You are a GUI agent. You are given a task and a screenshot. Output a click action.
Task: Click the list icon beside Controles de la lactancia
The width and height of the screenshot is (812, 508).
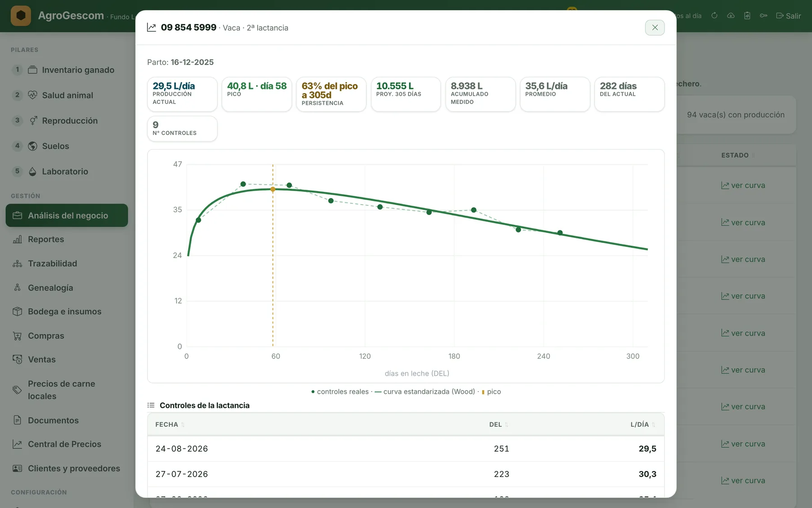(151, 405)
